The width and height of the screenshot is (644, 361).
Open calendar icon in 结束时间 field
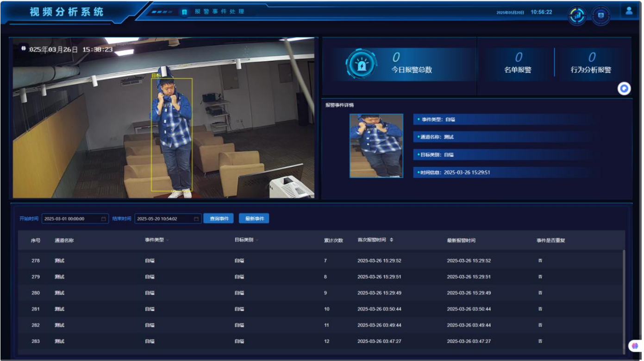pyautogui.click(x=196, y=219)
